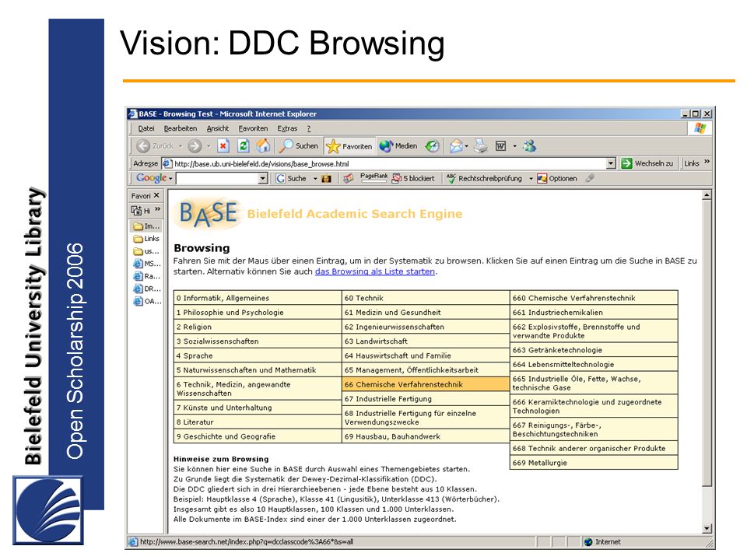Click the Google toolbar highlighter pen icon

coord(590,178)
